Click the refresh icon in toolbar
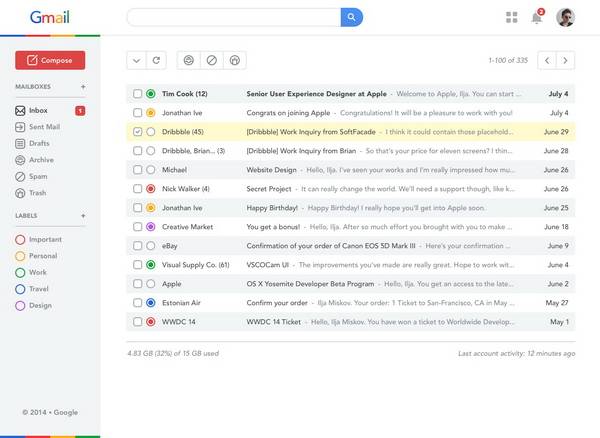Screen dimensions: 600x438 tap(156, 60)
